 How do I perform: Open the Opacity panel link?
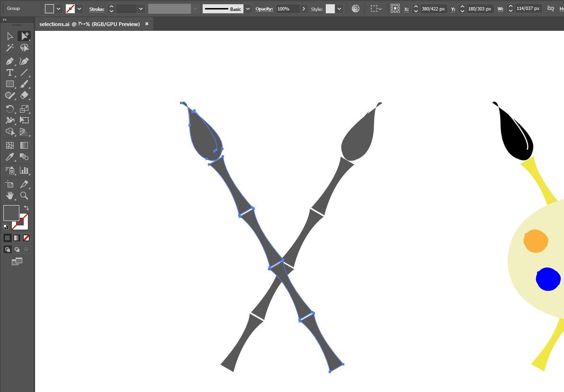264,9
